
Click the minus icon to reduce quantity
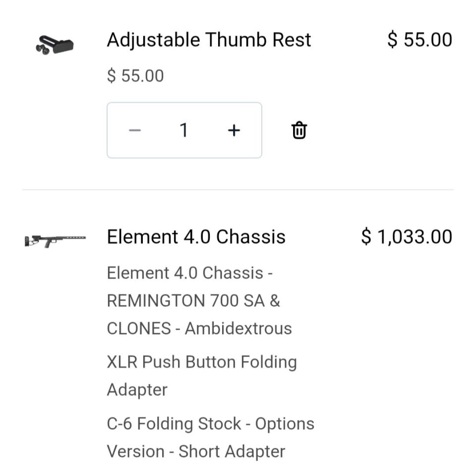pos(134,130)
